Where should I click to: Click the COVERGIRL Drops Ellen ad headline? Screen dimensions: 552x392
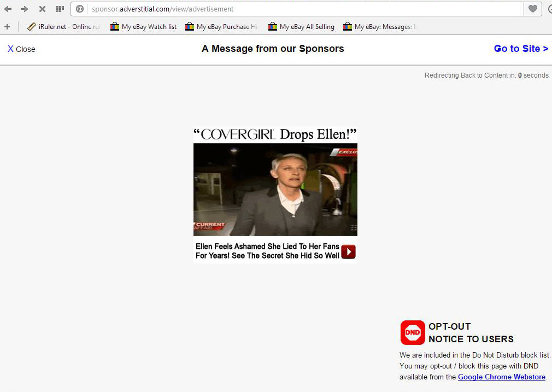[x=275, y=134]
